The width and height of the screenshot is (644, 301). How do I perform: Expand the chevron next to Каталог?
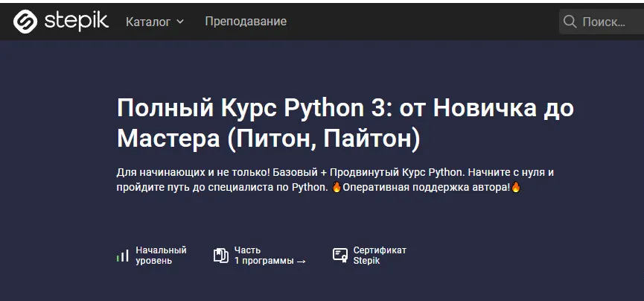(x=180, y=22)
